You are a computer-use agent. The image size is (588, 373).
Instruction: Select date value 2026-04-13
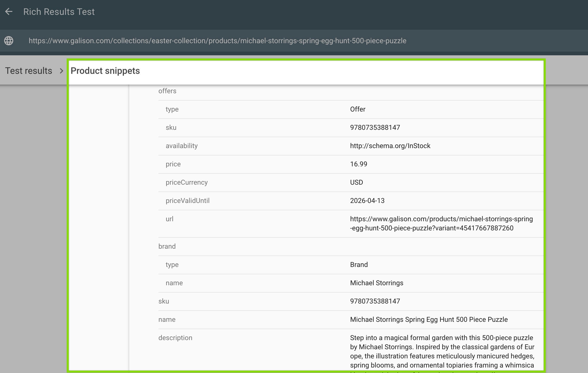pyautogui.click(x=367, y=201)
